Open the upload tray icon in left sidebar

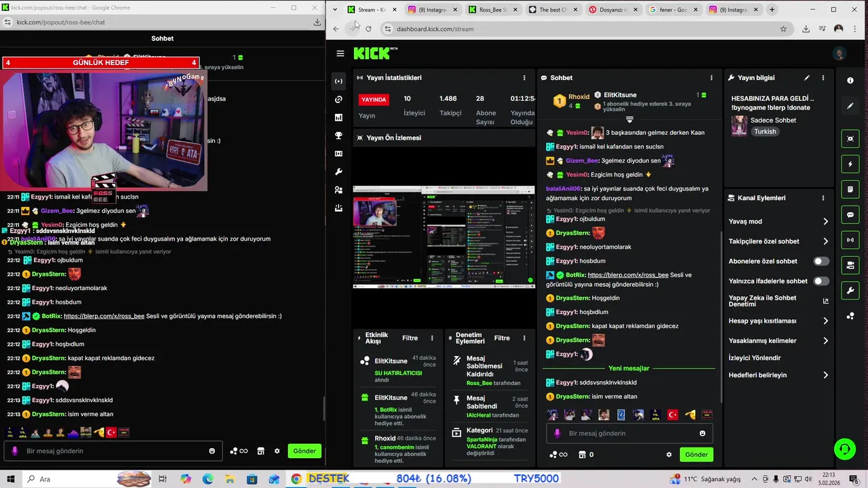[338, 208]
